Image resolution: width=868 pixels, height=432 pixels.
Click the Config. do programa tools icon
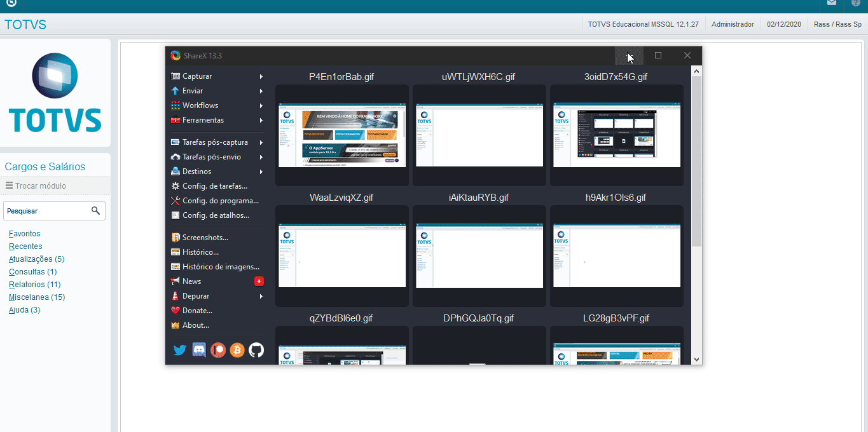[x=176, y=201]
